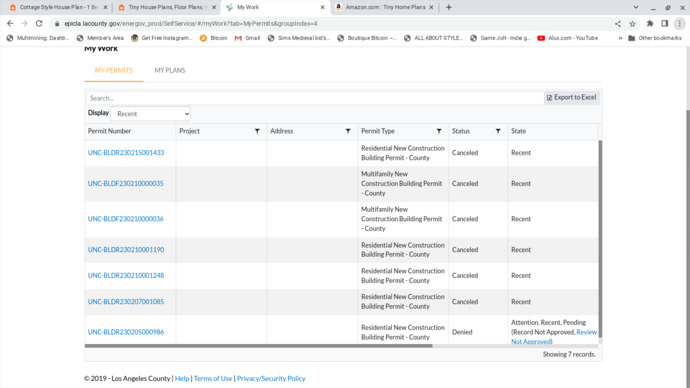Open the tab search chevron in title bar
690x388 pixels.
pos(636,7)
